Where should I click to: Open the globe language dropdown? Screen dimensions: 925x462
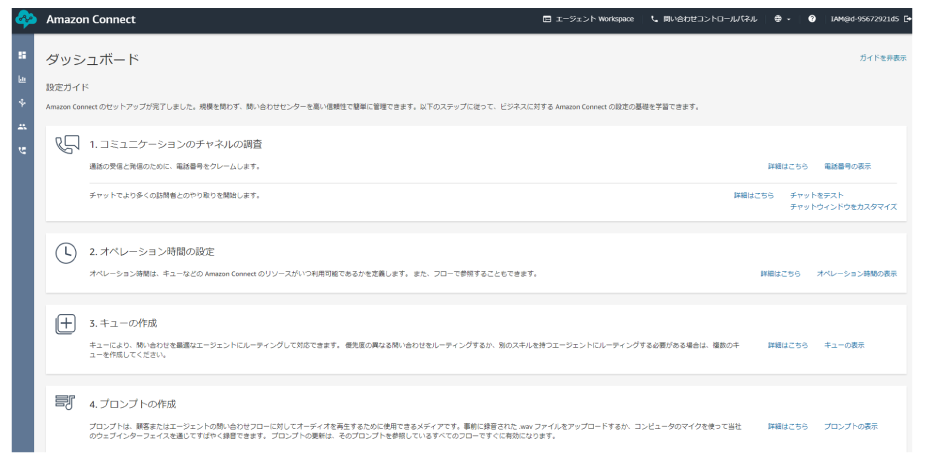782,19
